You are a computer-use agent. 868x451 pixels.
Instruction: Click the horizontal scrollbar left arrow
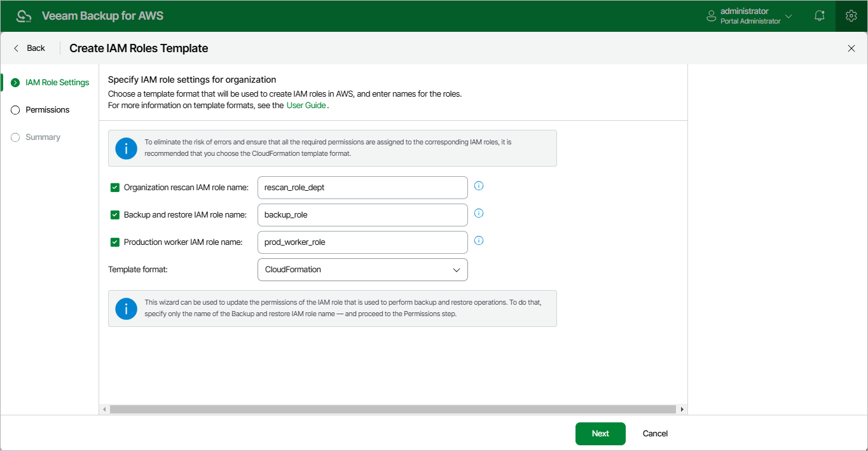tap(105, 410)
